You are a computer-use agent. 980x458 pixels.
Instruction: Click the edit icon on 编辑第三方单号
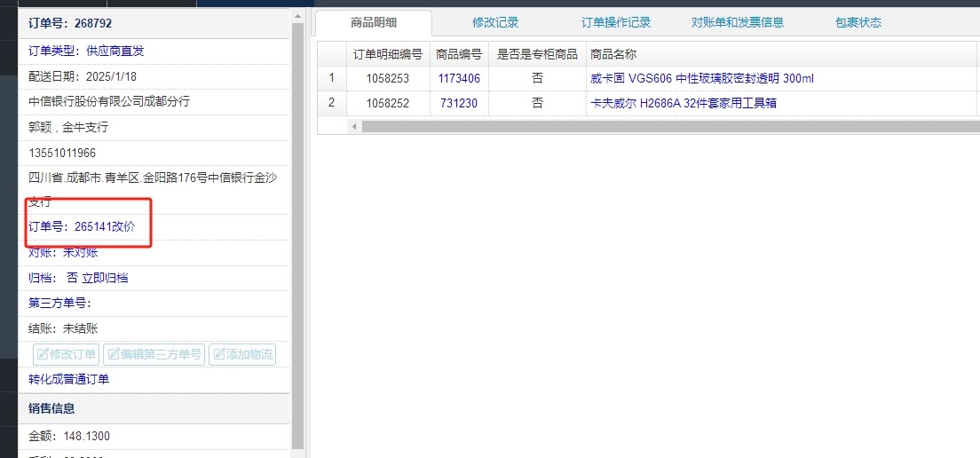[114, 355]
